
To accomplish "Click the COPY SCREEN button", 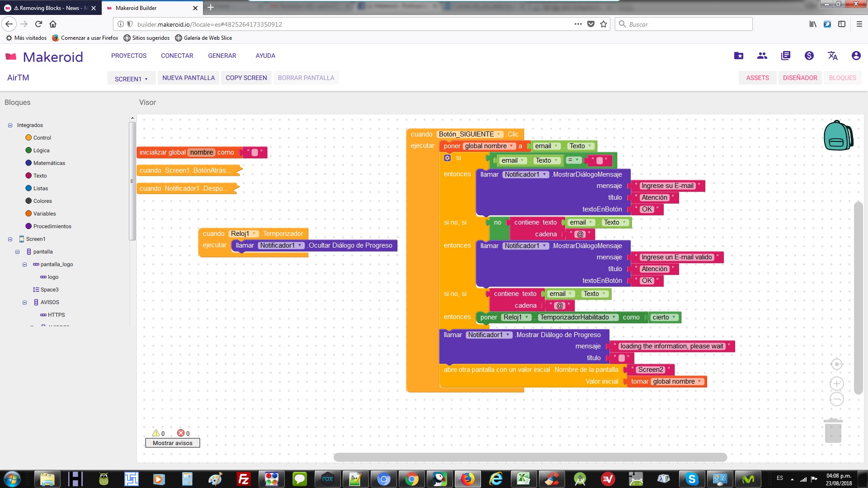I will [x=246, y=78].
